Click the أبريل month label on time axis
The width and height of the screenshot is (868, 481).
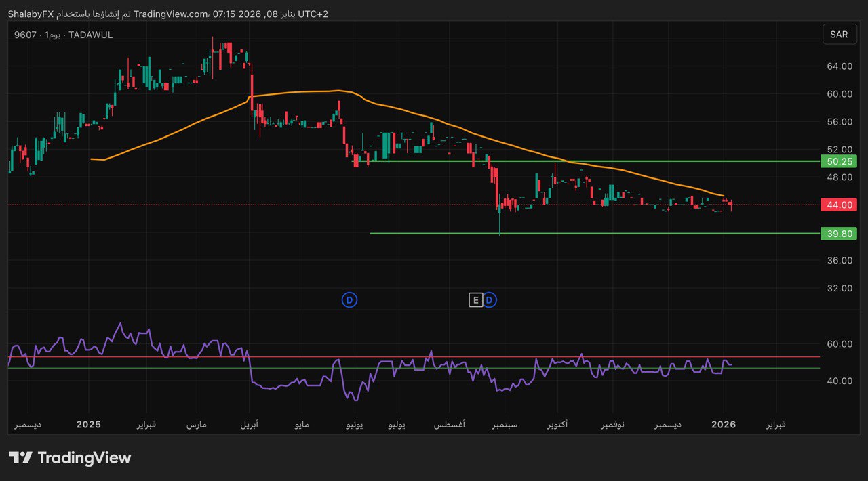click(249, 424)
